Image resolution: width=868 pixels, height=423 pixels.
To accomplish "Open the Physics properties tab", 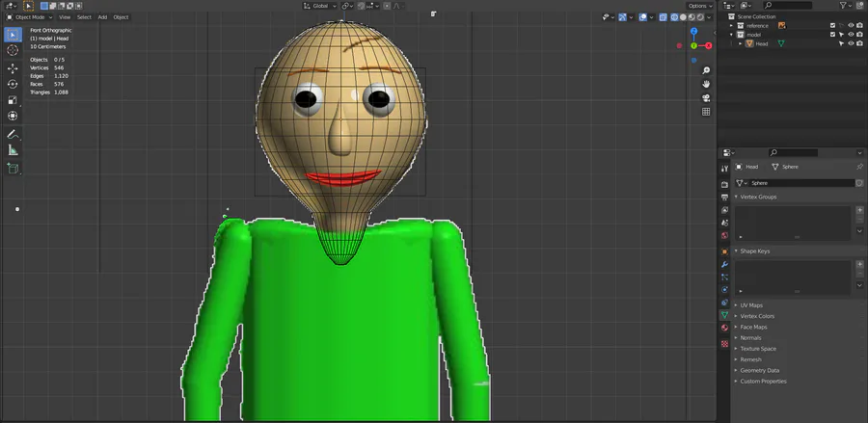I will (724, 290).
